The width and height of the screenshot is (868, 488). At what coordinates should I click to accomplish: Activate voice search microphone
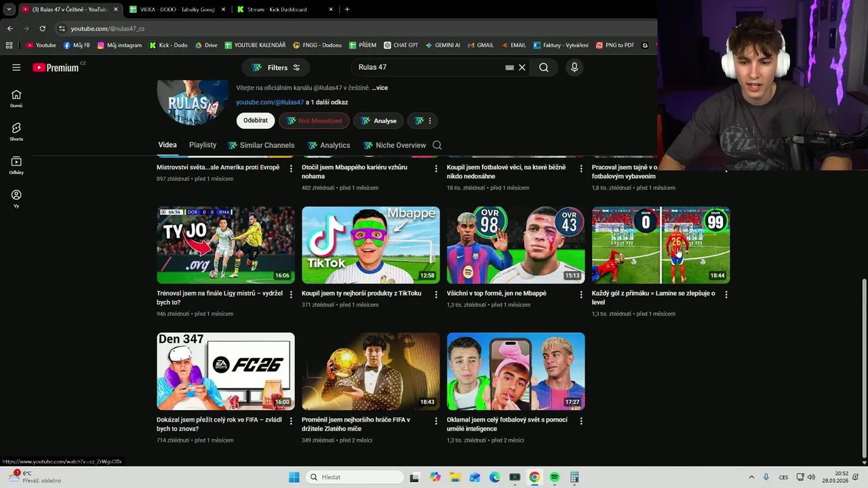pos(574,67)
